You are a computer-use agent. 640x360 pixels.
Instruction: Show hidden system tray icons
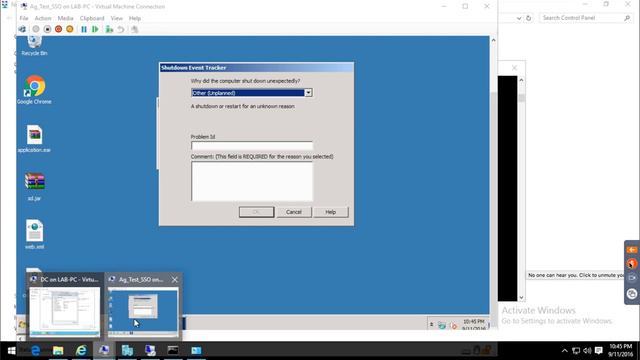tap(564, 351)
